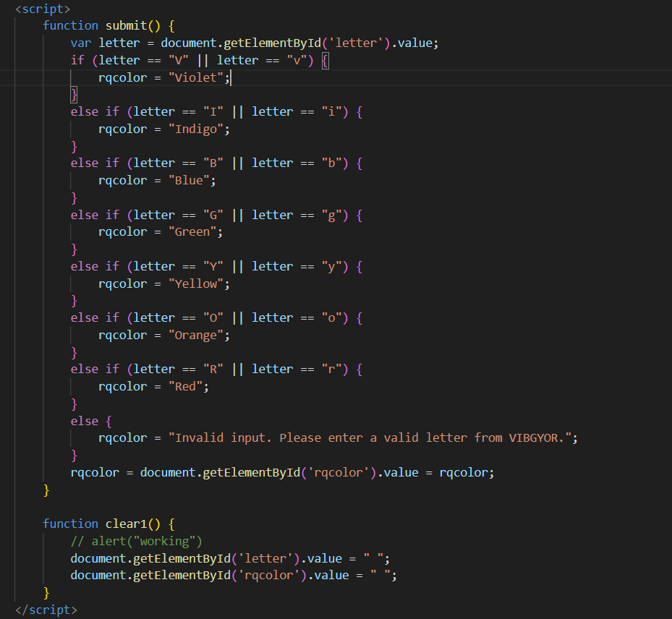
Task: Click the uppercase "G" string in Green condition
Action: (213, 215)
